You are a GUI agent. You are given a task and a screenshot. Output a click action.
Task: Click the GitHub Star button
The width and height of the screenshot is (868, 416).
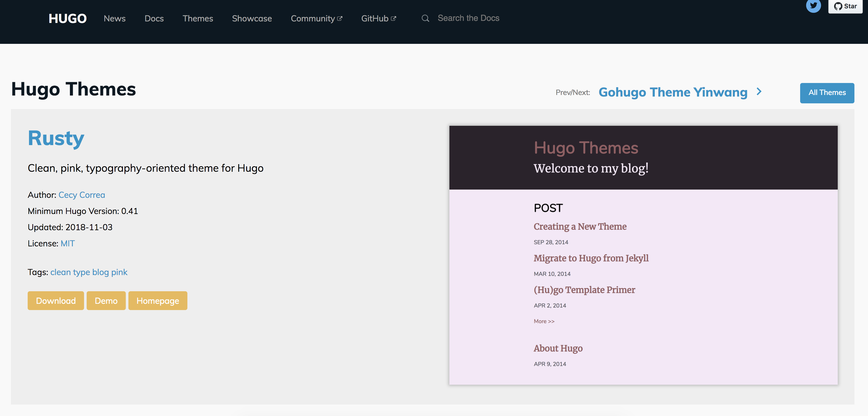tap(845, 6)
